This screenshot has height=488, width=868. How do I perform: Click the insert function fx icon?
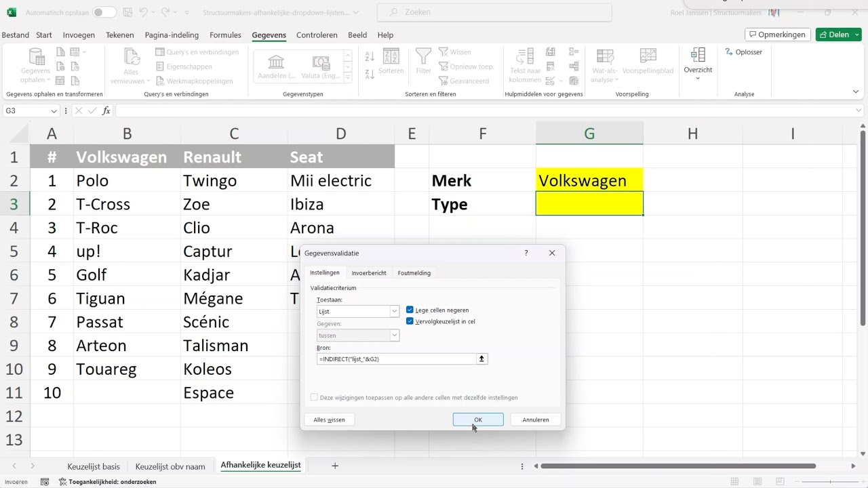click(x=106, y=110)
